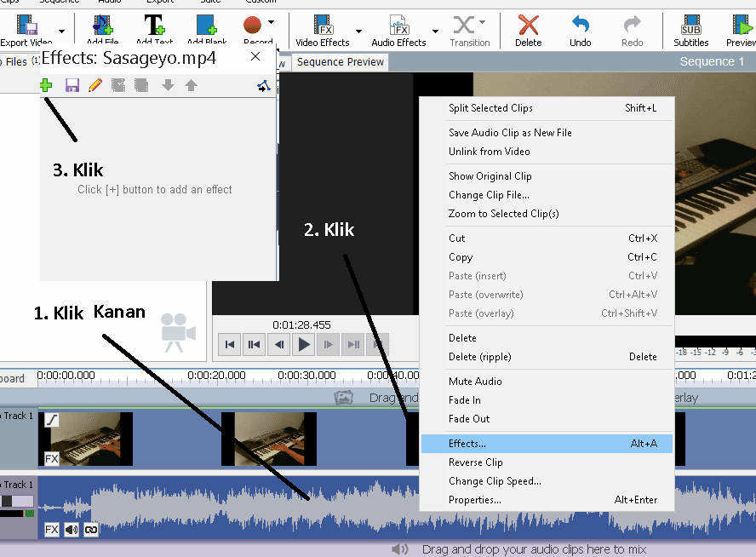Screen dimensions: 756x557
Task: Select the Sequence Preview tab
Action: (341, 61)
